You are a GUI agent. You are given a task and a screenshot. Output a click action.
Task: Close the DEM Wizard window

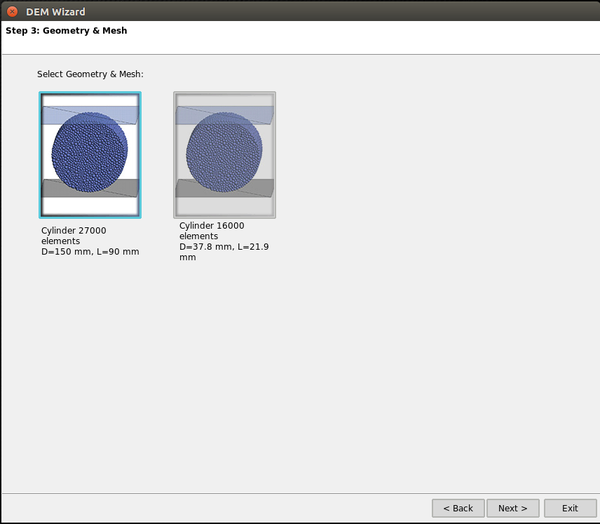[x=12, y=10]
